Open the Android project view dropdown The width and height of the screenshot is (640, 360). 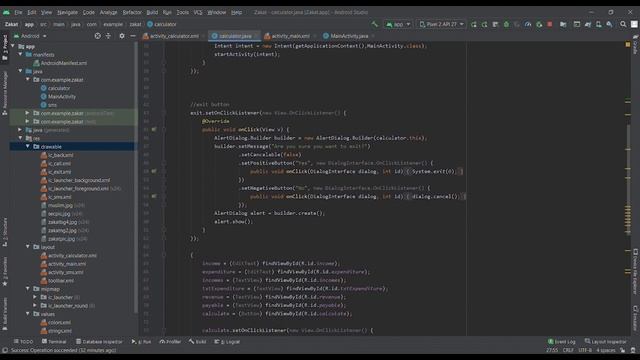31,36
